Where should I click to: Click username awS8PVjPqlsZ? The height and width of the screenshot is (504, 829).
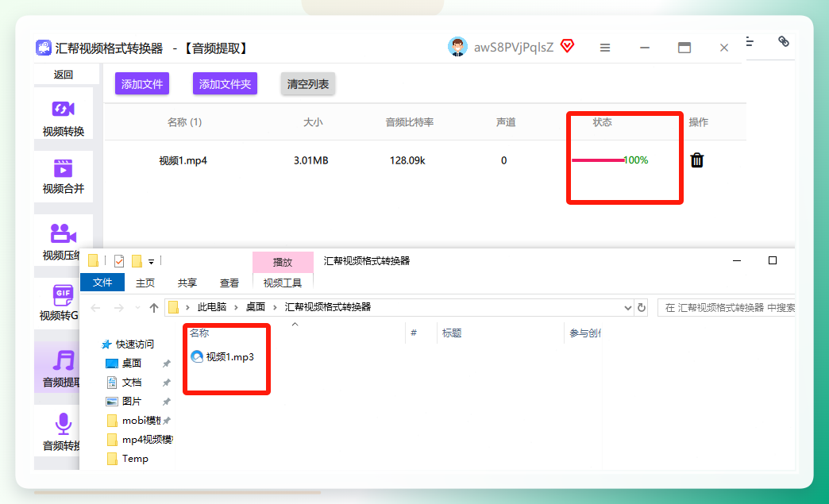click(x=514, y=48)
